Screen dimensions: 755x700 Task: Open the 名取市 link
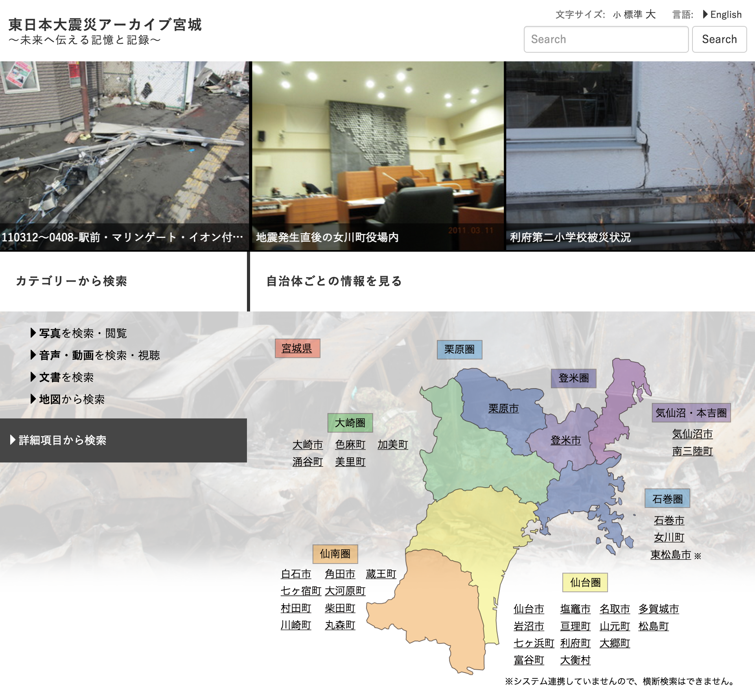coord(615,609)
